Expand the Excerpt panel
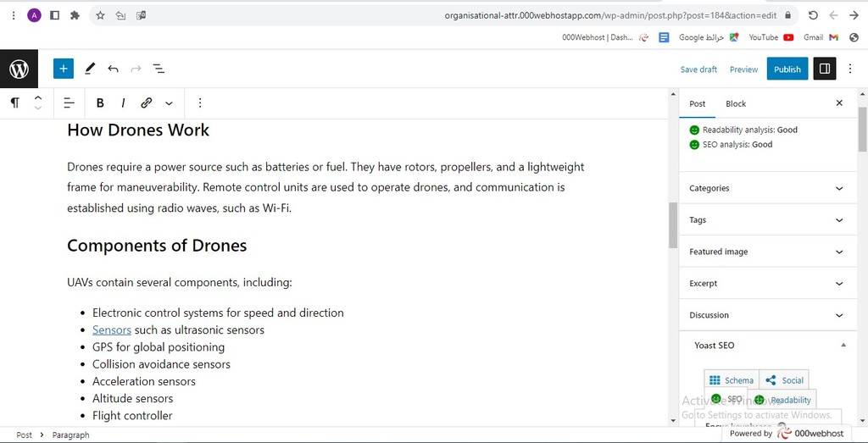Viewport: 868px width, 443px height. (767, 283)
